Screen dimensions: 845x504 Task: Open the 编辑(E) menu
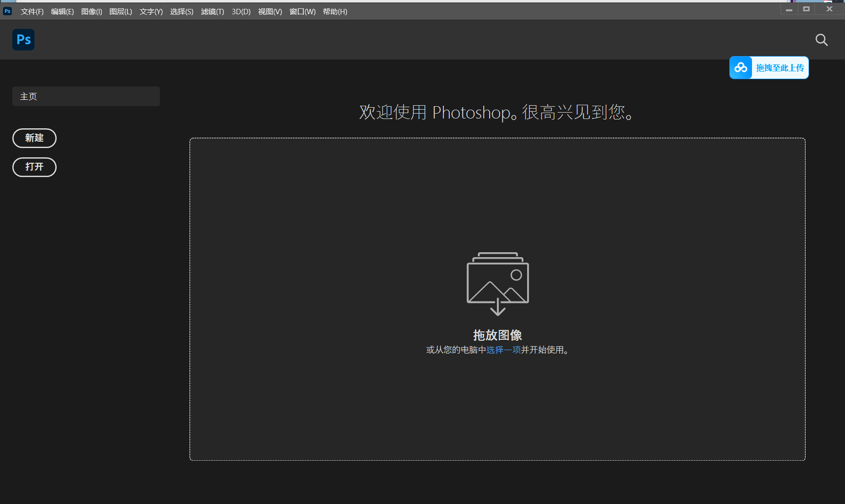coord(62,11)
